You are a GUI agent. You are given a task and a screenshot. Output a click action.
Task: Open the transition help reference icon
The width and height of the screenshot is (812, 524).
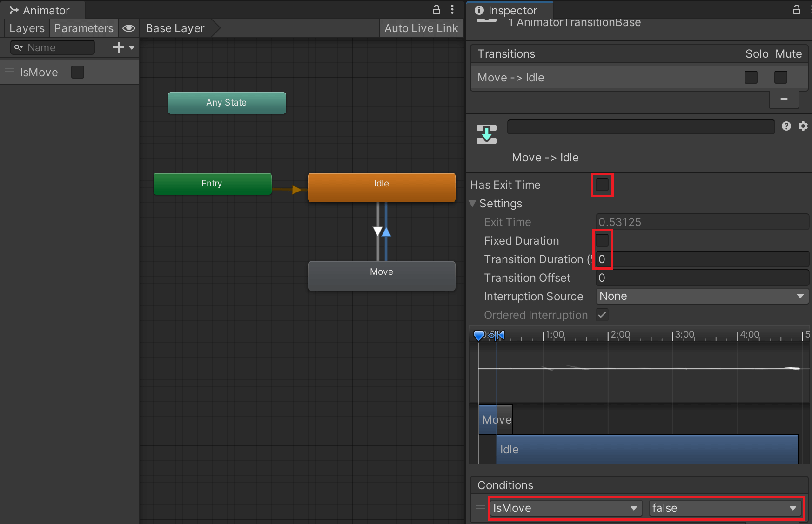coord(786,126)
